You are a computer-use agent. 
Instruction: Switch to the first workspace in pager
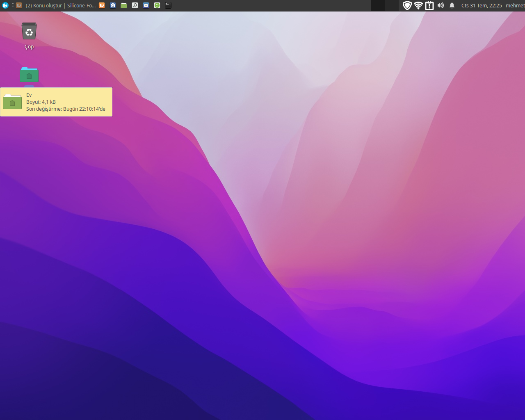click(x=378, y=5)
